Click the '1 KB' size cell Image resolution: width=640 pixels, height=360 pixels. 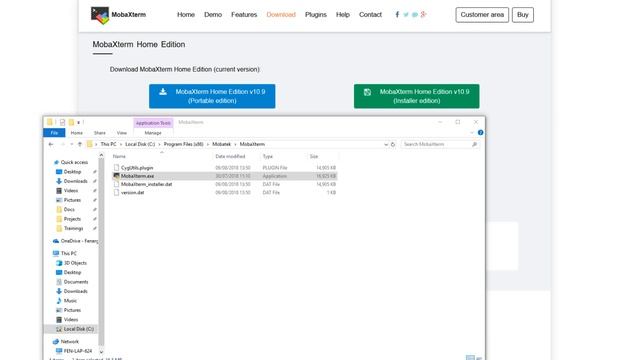tap(331, 192)
